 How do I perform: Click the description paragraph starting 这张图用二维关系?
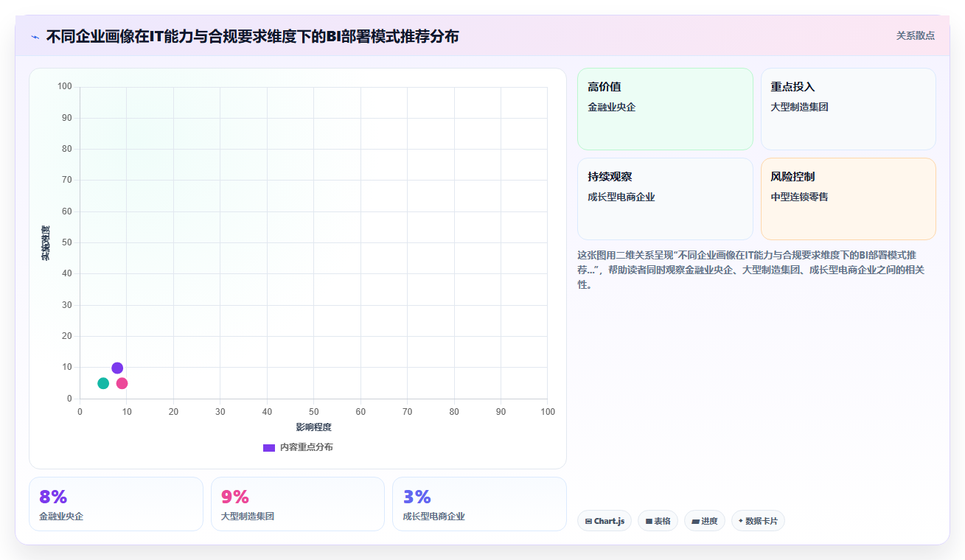click(x=752, y=270)
